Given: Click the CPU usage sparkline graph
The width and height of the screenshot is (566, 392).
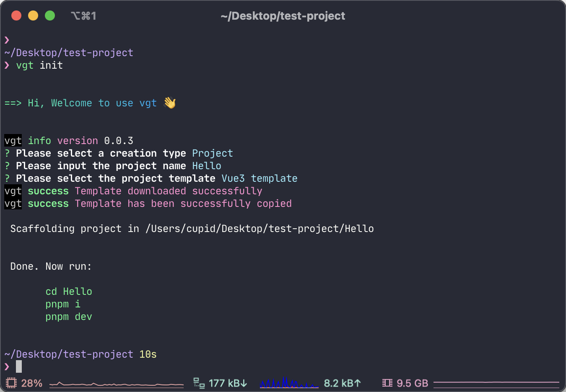Looking at the screenshot, I should click(117, 384).
